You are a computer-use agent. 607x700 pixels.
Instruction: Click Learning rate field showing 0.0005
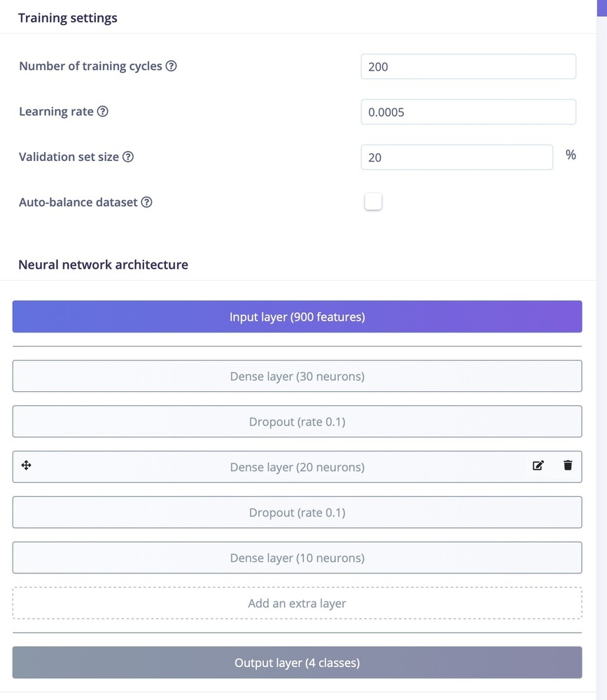[x=468, y=112]
